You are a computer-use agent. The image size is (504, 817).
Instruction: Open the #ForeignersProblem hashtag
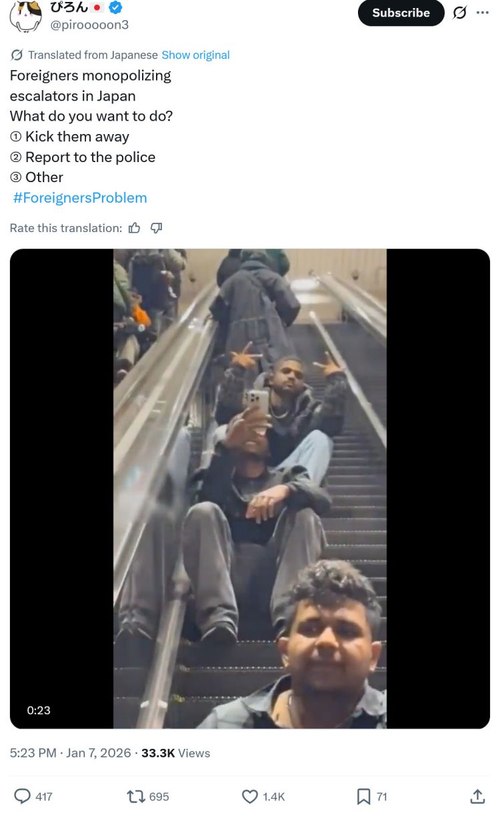pyautogui.click(x=80, y=197)
